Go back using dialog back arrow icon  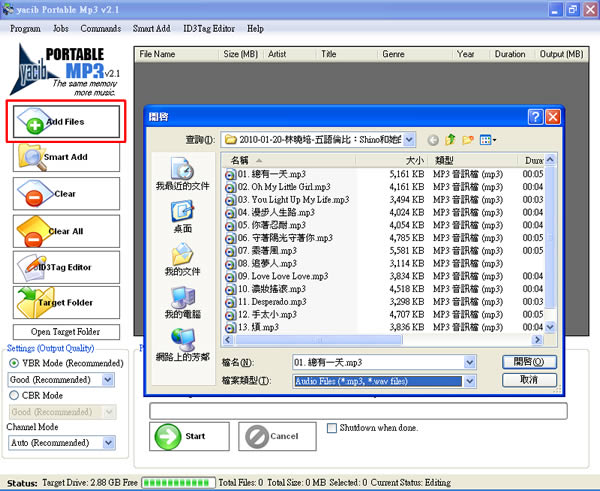(433, 140)
